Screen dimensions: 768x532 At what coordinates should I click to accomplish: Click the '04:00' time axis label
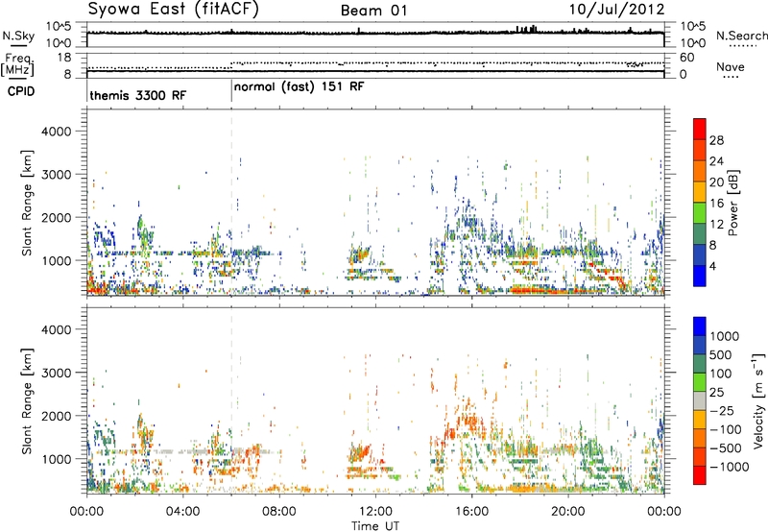[182, 512]
